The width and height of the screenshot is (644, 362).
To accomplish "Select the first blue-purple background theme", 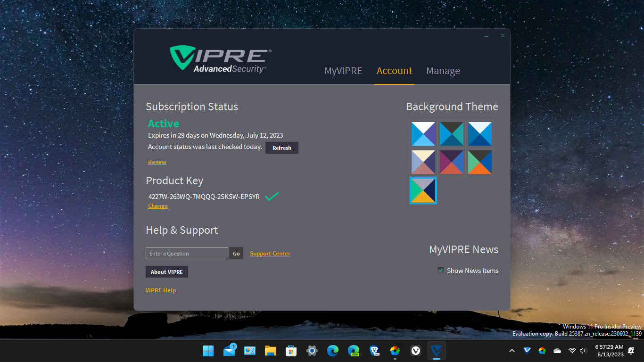I will pyautogui.click(x=423, y=134).
